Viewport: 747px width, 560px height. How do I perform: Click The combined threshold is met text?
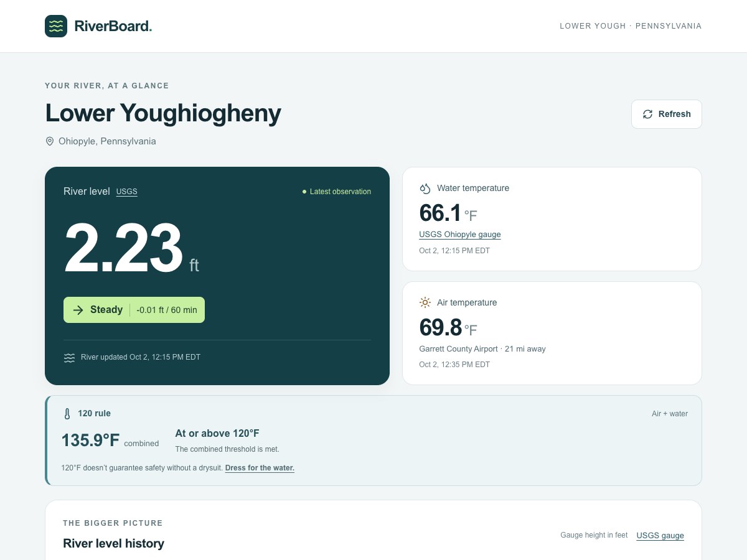point(227,449)
